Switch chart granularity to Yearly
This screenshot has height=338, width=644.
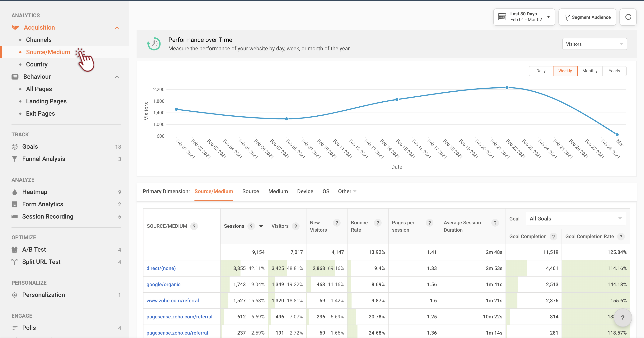click(614, 71)
